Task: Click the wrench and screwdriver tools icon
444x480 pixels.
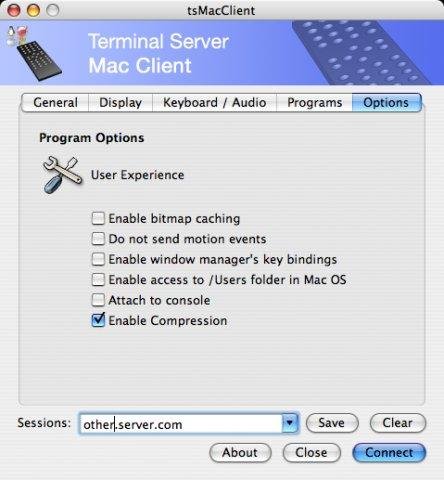Action: pyautogui.click(x=62, y=175)
